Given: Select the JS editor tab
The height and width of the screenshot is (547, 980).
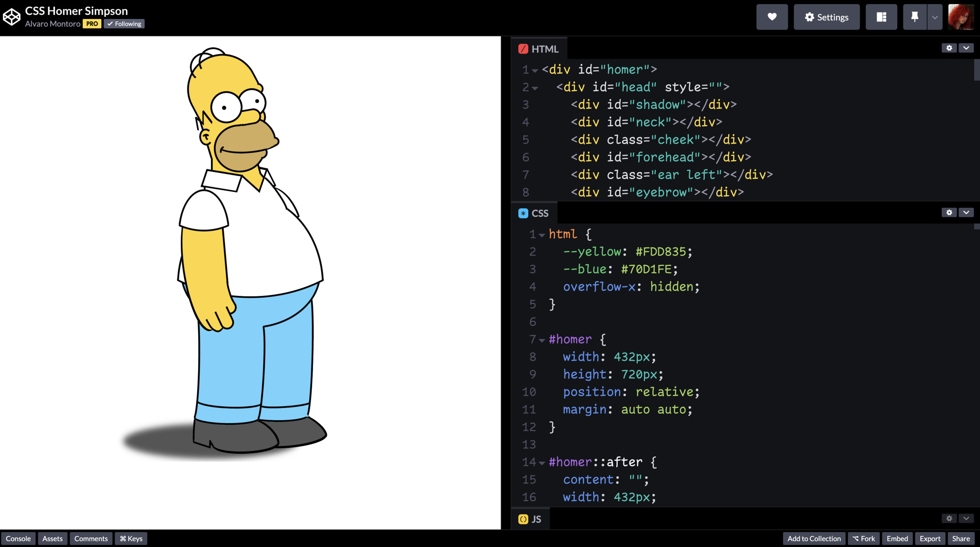Looking at the screenshot, I should (x=530, y=519).
